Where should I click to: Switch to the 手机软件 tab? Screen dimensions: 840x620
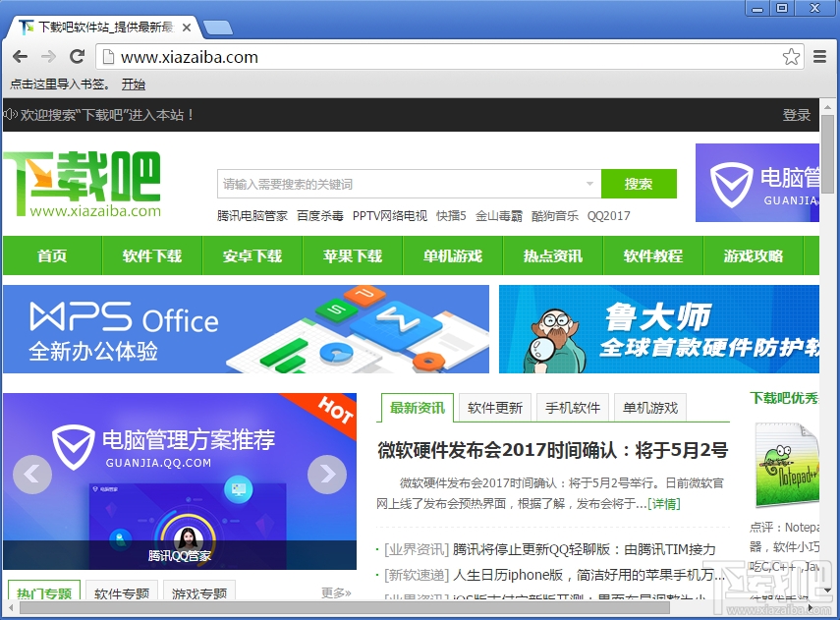coord(573,408)
